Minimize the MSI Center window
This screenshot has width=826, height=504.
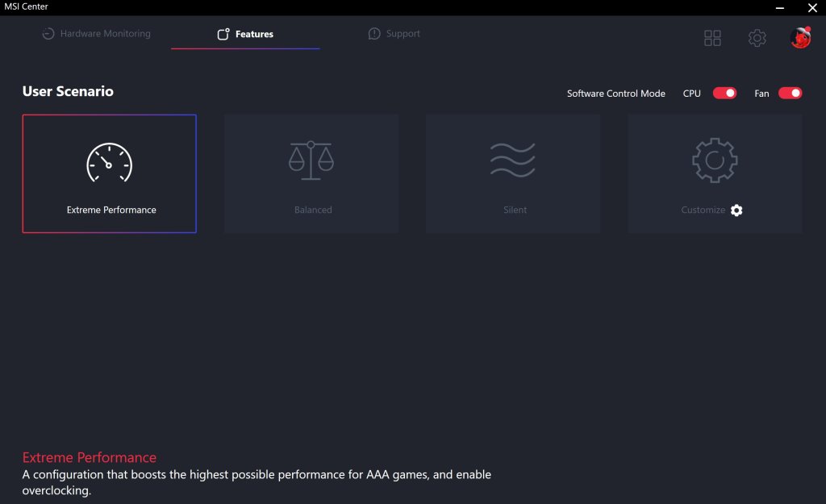pyautogui.click(x=780, y=8)
